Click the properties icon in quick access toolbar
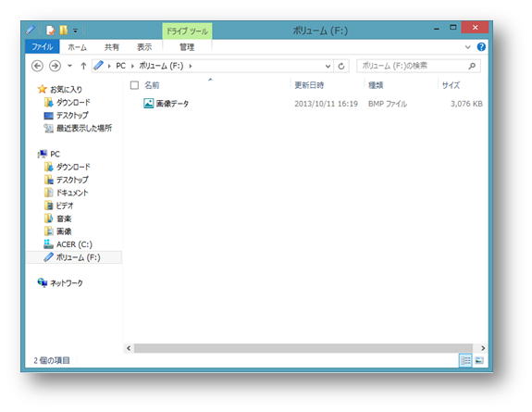Image resolution: width=532 pixels, height=412 pixels. pyautogui.click(x=50, y=31)
